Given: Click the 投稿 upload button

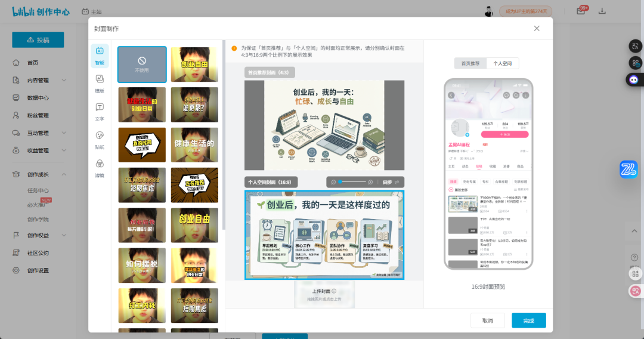Looking at the screenshot, I should click(38, 40).
